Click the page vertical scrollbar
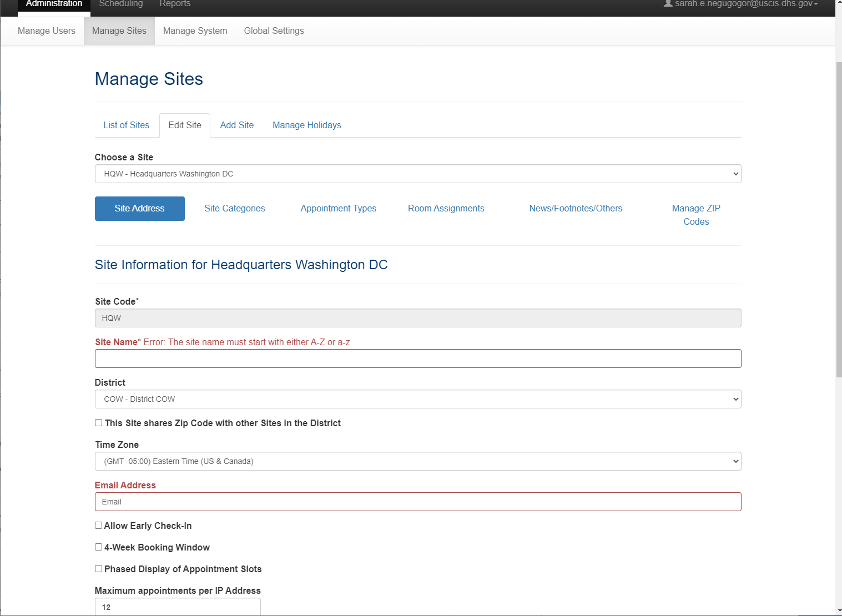This screenshot has width=842, height=616. click(839, 219)
